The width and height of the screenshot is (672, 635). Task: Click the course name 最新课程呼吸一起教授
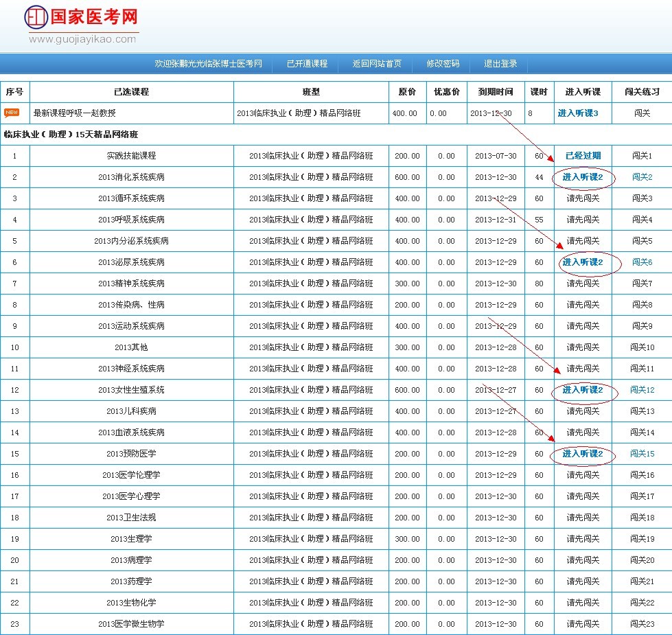coord(75,113)
